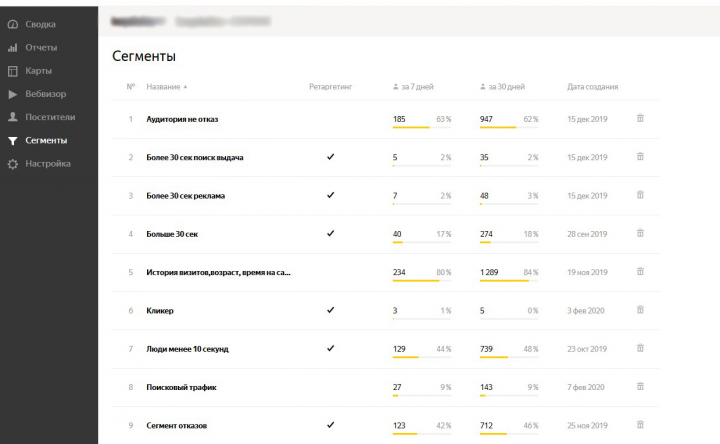Open the Вебвизор play icon in the sidebar
This screenshot has width=720, height=444.
13,94
